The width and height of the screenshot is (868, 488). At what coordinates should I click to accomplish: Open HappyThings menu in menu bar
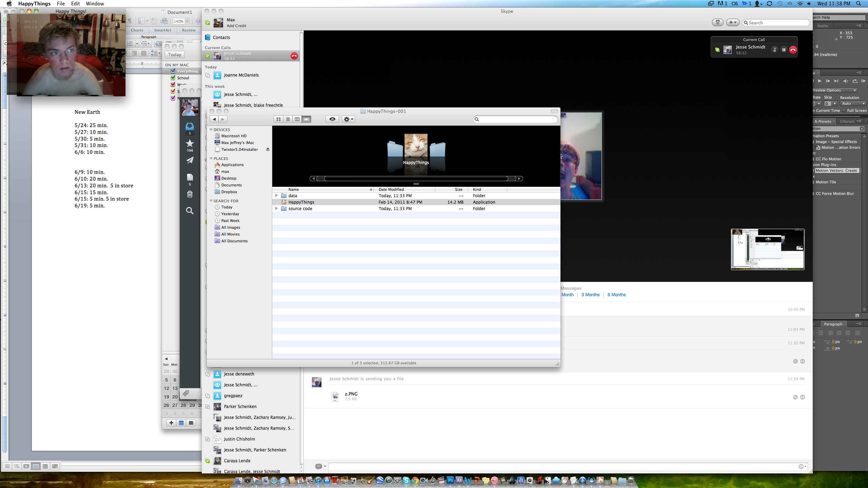pos(34,4)
